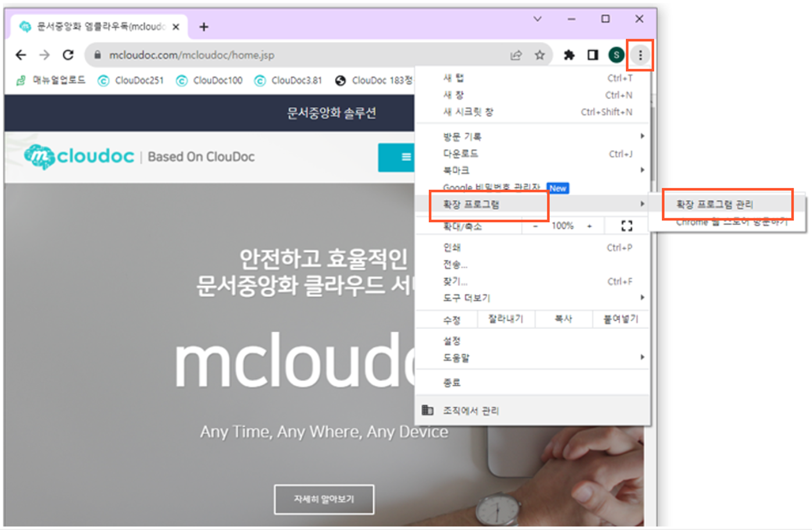This screenshot has height=530, width=812.
Task: Click the mcloudoc logo
Action: pyautogui.click(x=79, y=156)
